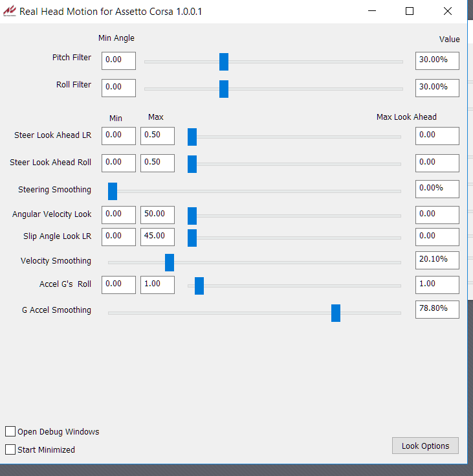Image resolution: width=473 pixels, height=476 pixels.
Task: Click the Angular Velocity Look slider handle
Action: [192, 216]
